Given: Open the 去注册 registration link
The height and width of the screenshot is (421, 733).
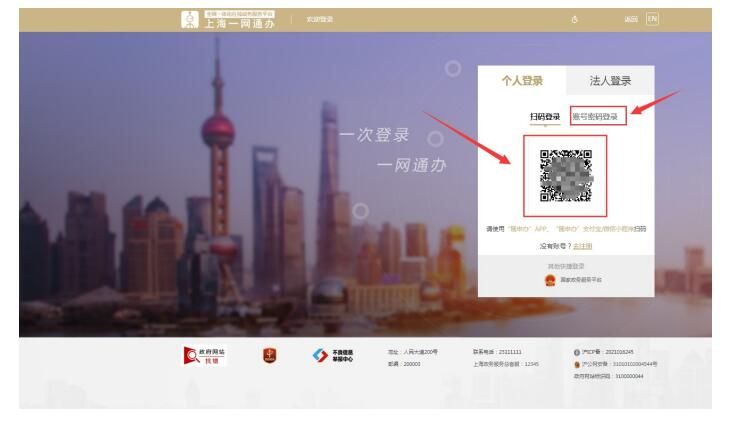Looking at the screenshot, I should coord(582,246).
